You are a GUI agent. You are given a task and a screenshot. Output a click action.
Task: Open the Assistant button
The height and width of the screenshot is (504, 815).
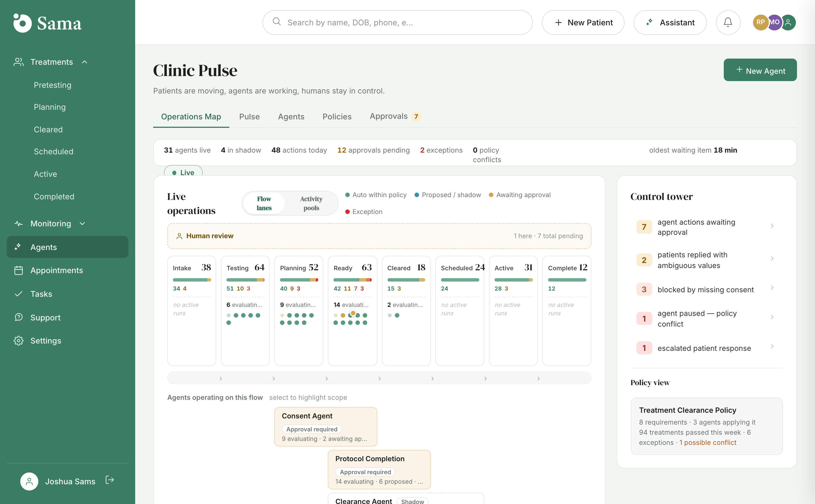(x=670, y=22)
